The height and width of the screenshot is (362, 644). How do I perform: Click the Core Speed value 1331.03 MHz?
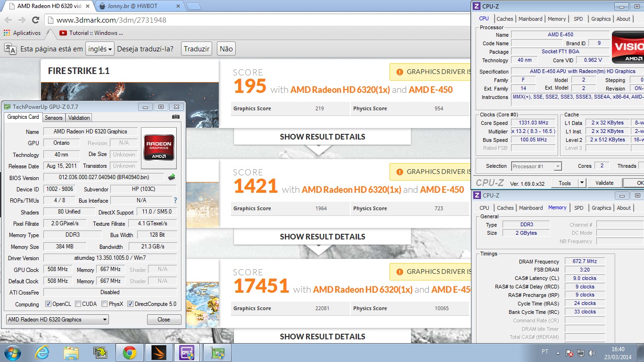[x=533, y=123]
